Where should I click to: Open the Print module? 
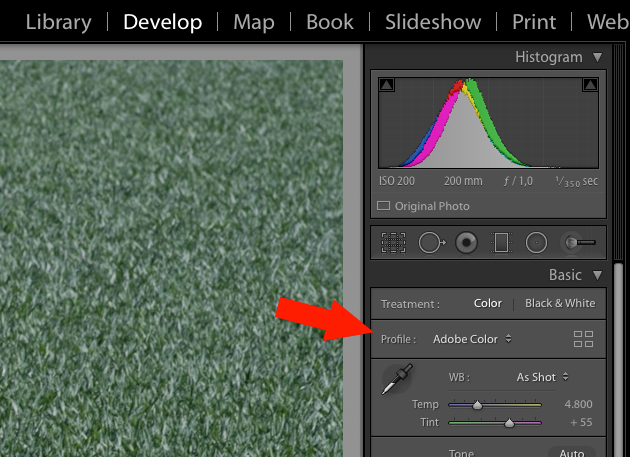click(x=534, y=22)
